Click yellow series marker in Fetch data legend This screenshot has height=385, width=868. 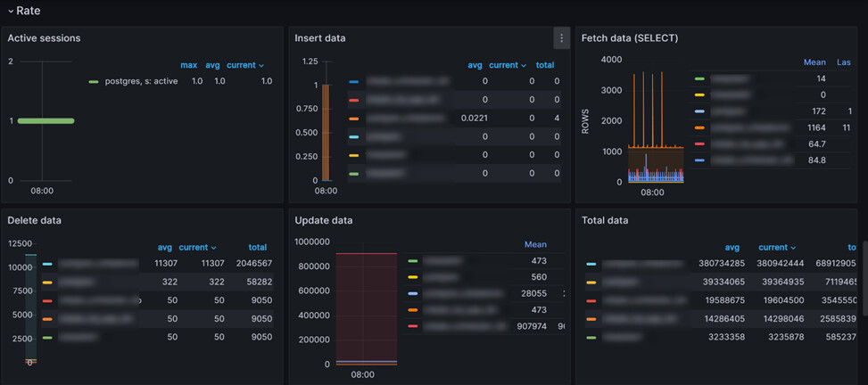699,94
